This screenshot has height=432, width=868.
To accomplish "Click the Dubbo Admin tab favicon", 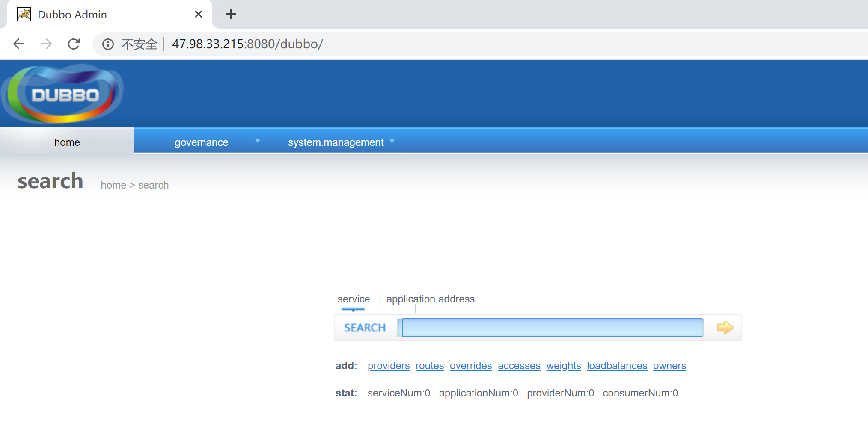I will point(24,14).
